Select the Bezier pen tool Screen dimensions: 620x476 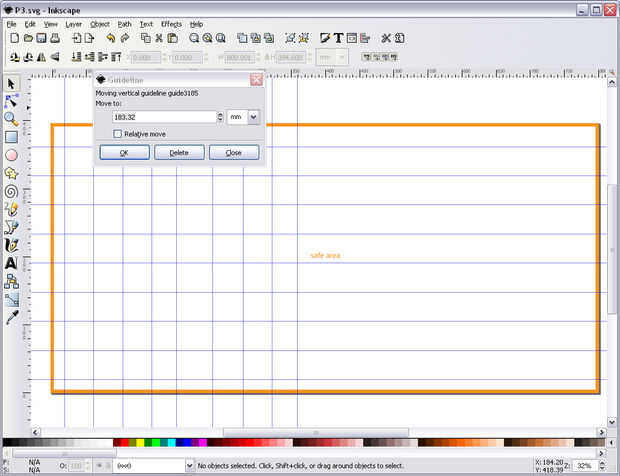pyautogui.click(x=11, y=227)
